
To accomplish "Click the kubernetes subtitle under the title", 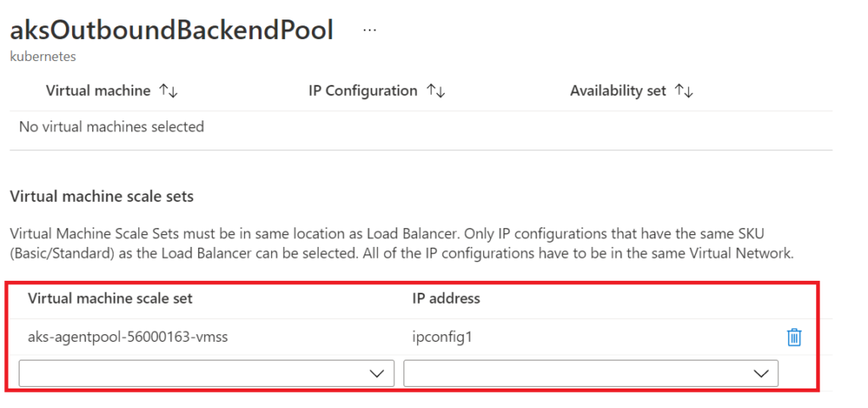I will pos(43,57).
